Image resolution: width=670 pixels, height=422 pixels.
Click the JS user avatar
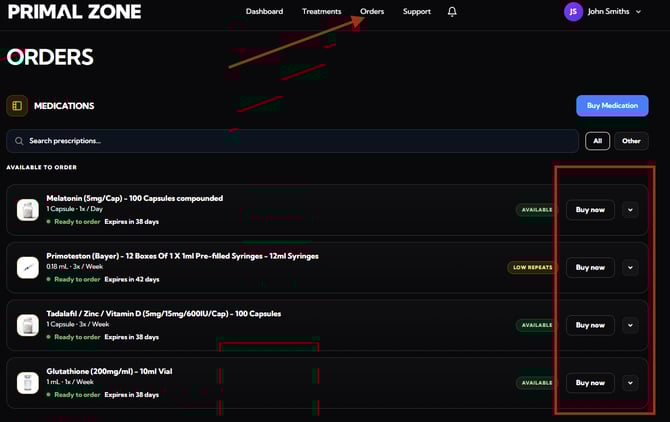tap(573, 12)
